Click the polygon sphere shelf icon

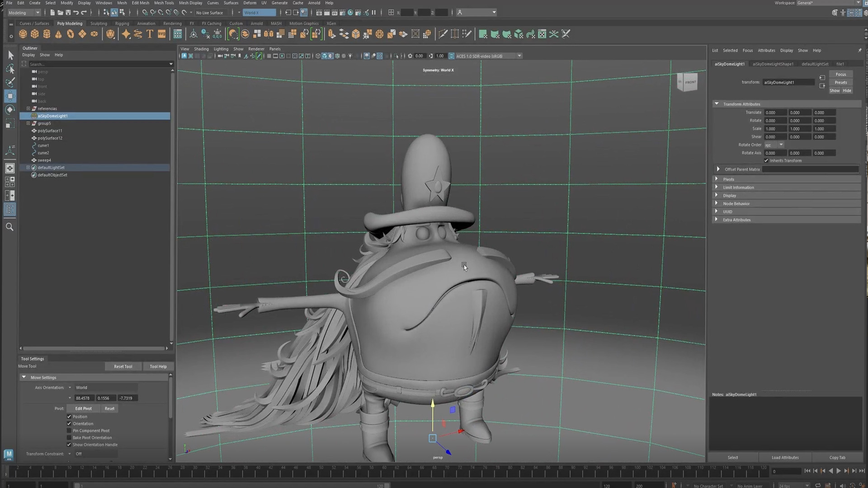pyautogui.click(x=23, y=34)
